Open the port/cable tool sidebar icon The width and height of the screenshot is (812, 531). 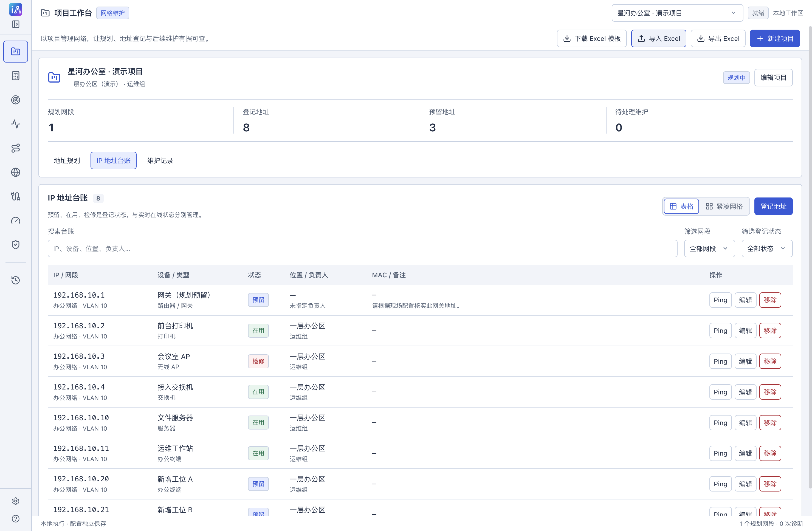click(x=16, y=196)
